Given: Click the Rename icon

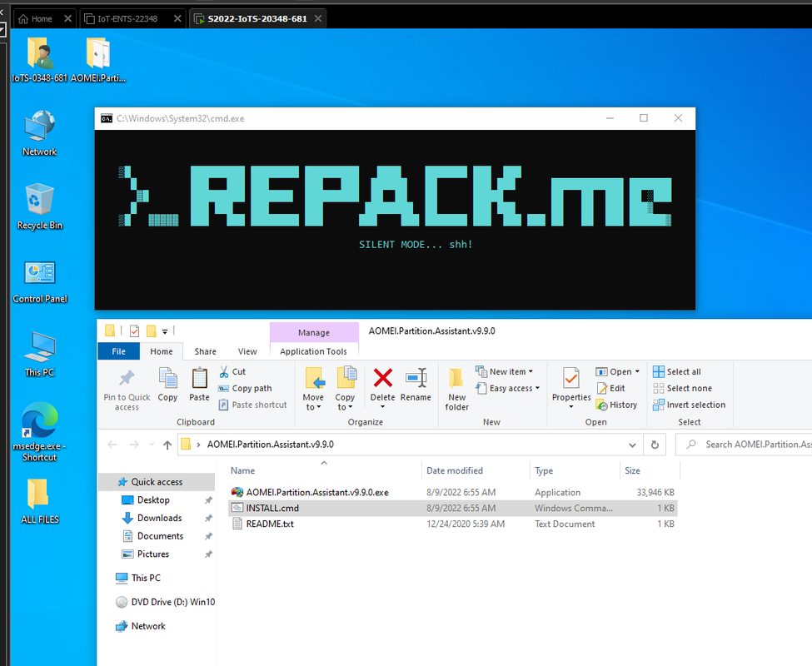Looking at the screenshot, I should coord(416,378).
